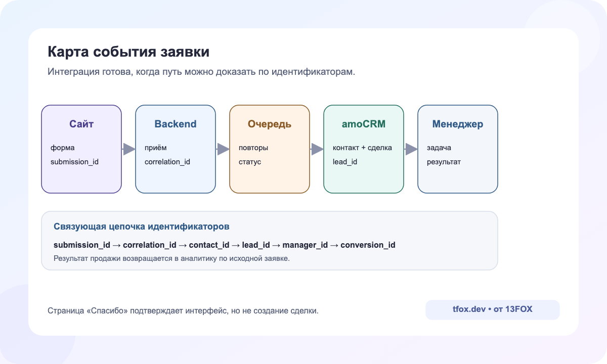
Task: Click heading «Связующая цепочка идентификаторов»
Action: pyautogui.click(x=142, y=226)
